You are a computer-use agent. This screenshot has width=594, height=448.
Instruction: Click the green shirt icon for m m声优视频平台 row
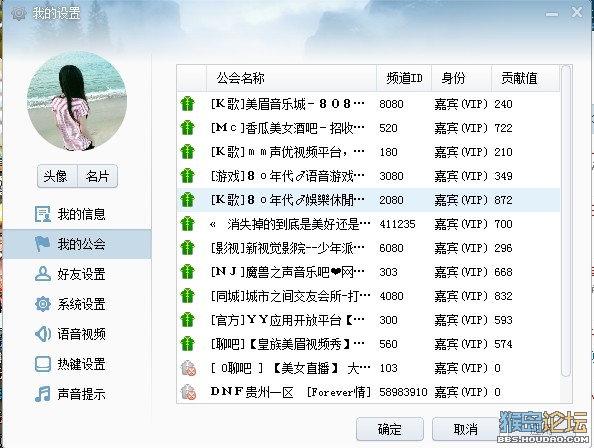188,152
